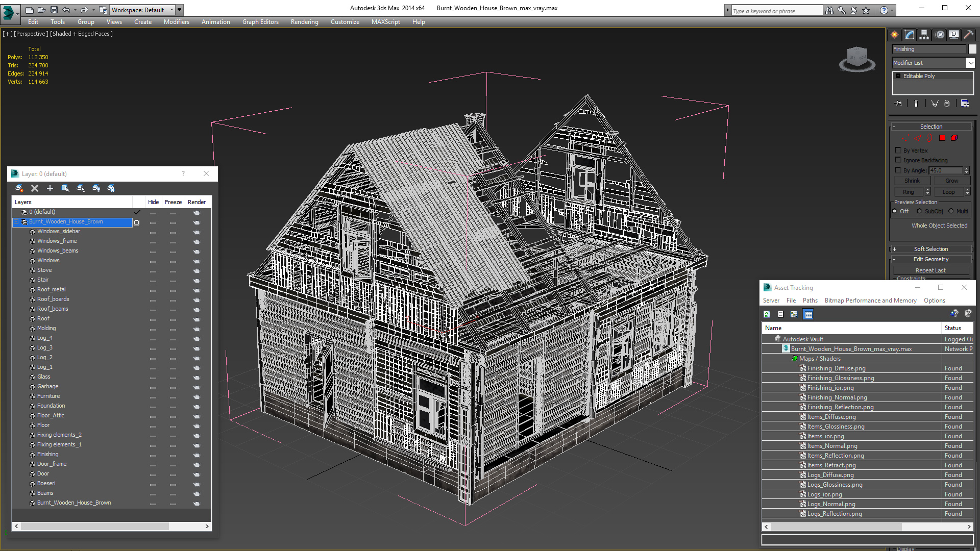The image size is (980, 551).
Task: Click the Finishing object color swatch
Action: coord(972,49)
